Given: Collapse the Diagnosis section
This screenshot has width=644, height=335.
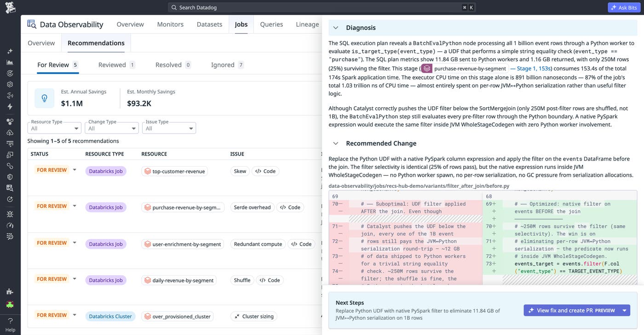Looking at the screenshot, I should (336, 28).
